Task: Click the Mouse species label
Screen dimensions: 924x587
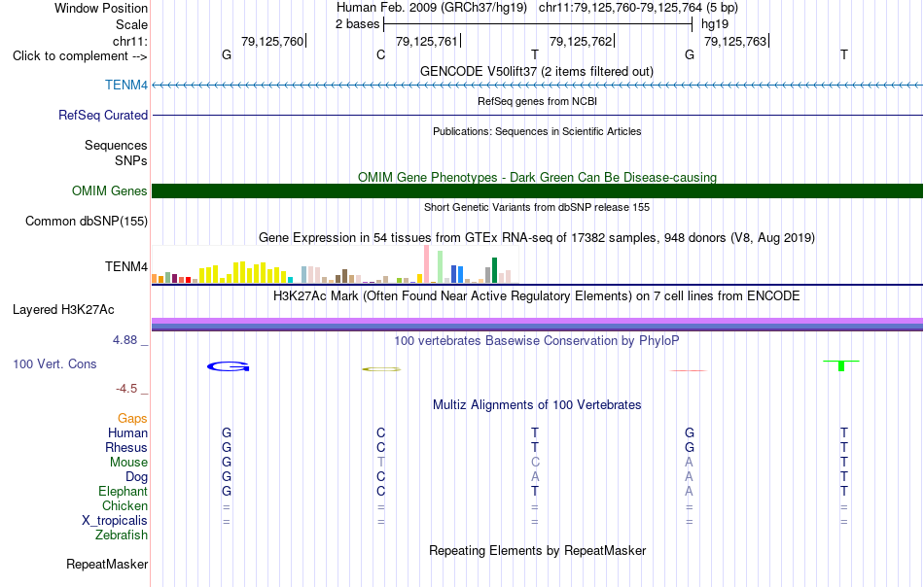Action: [128, 463]
